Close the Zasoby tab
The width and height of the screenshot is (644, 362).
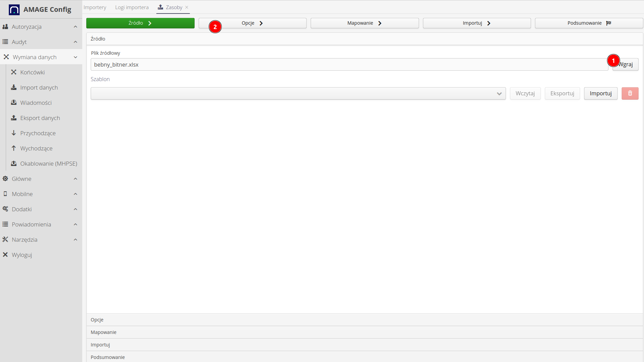click(187, 7)
